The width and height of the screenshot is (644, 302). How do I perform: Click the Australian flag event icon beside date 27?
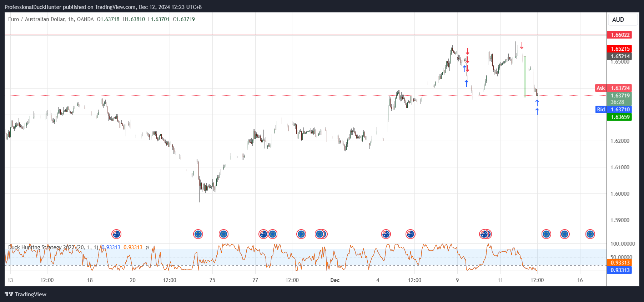(x=263, y=234)
